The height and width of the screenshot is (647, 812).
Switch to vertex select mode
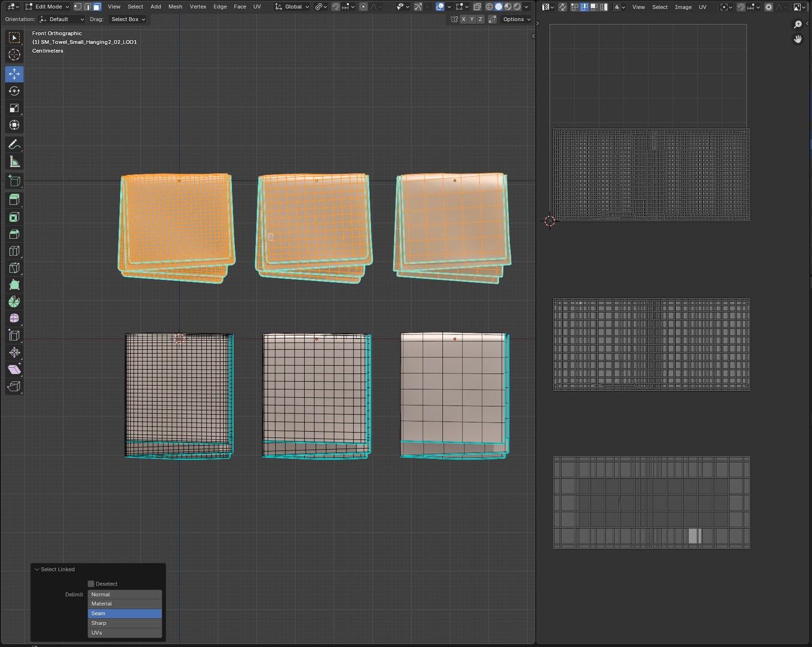coord(78,7)
